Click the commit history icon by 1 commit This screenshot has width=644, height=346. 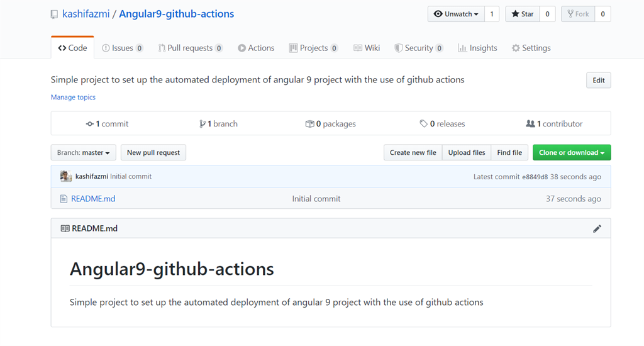[89, 124]
